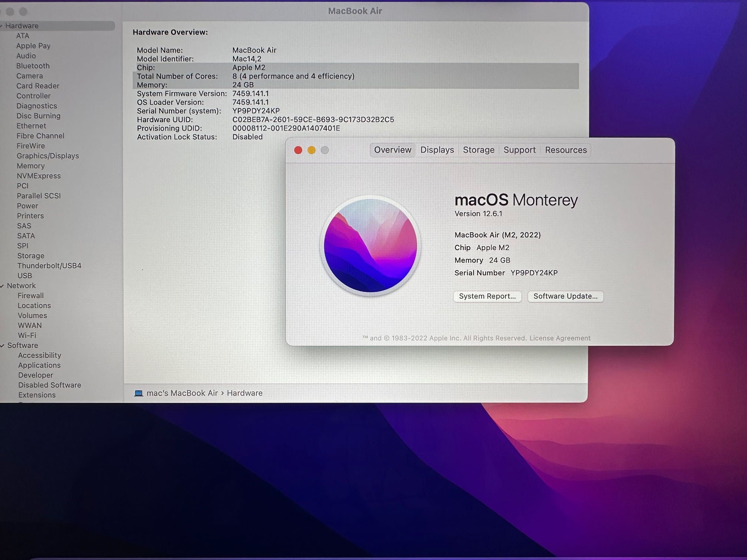
Task: Click the Model Identifier Mac14,2 row
Action: 199,59
